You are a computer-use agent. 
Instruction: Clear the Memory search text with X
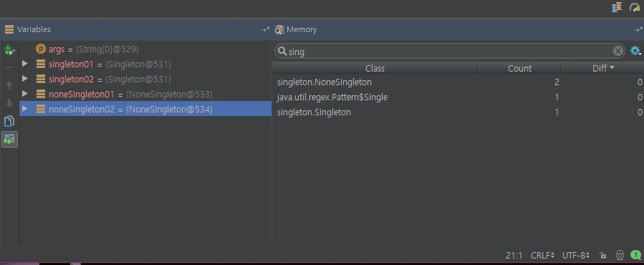pos(617,51)
